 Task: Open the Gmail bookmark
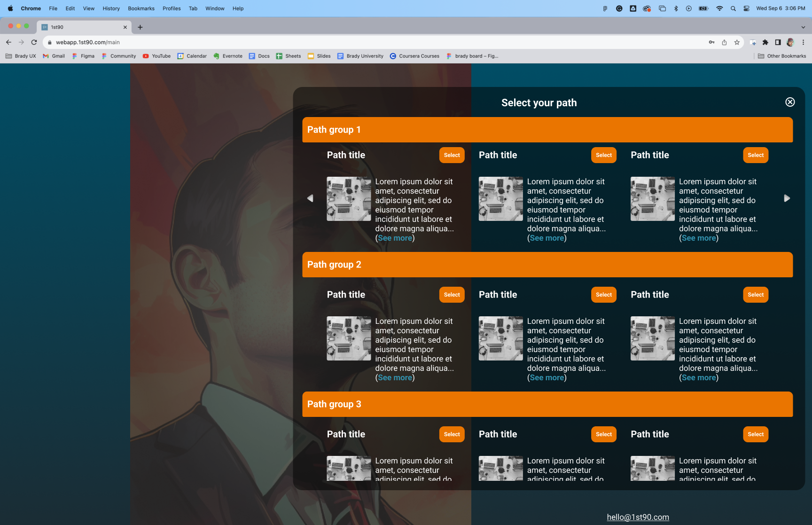(54, 56)
